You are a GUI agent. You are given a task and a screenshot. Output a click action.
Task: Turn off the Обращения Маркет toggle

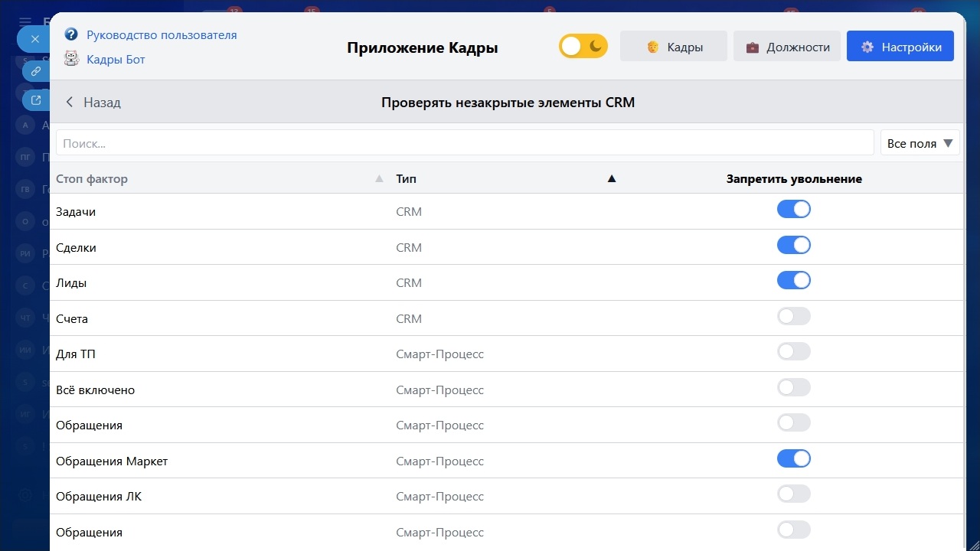pyautogui.click(x=793, y=459)
